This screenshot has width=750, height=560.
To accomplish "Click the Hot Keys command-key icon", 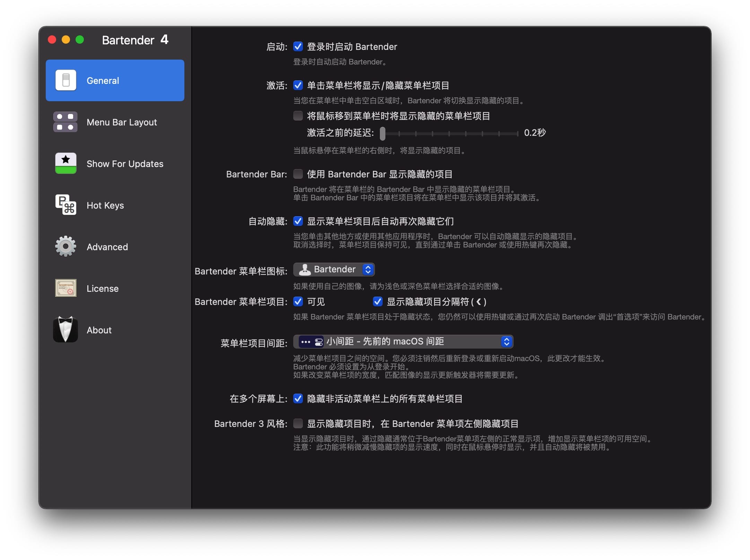I will (66, 205).
